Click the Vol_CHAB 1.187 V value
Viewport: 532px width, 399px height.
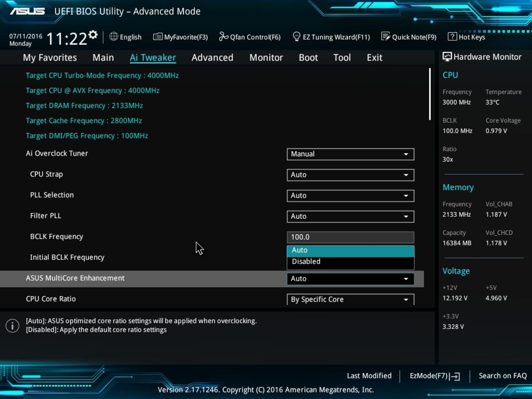(496, 214)
